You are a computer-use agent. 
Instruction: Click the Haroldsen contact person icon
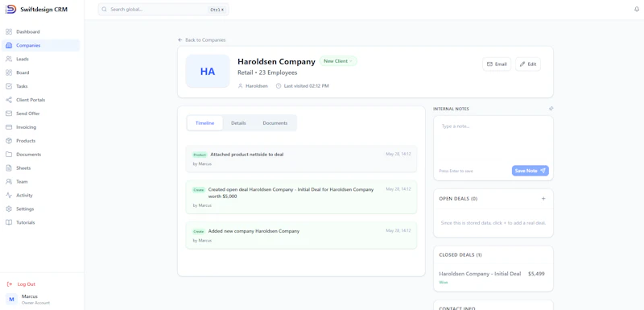(x=240, y=86)
